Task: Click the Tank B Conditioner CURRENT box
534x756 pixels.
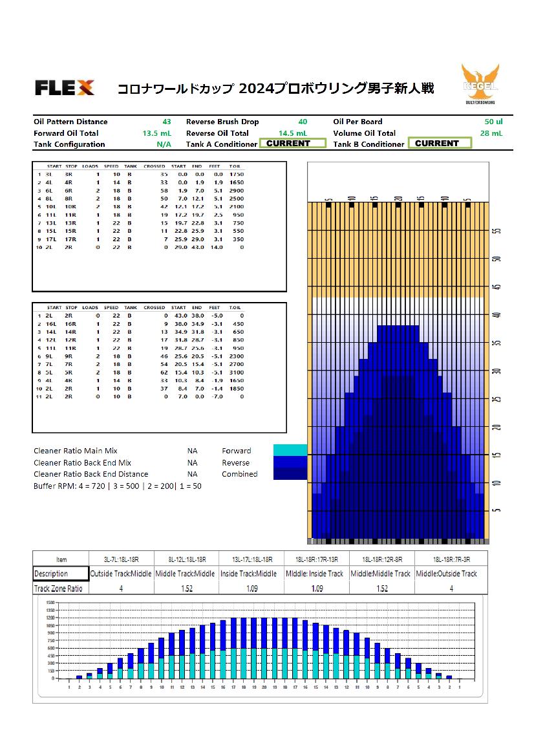Action: tap(440, 143)
